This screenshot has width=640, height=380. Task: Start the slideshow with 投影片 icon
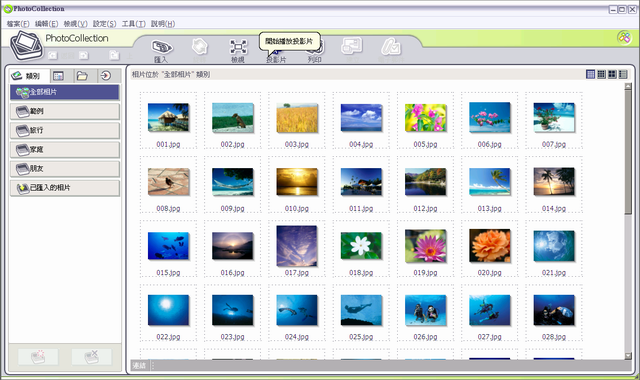[x=276, y=51]
